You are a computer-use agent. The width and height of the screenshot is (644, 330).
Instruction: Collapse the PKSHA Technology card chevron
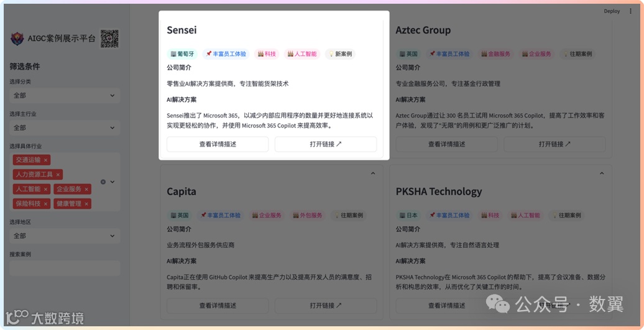coord(602,173)
